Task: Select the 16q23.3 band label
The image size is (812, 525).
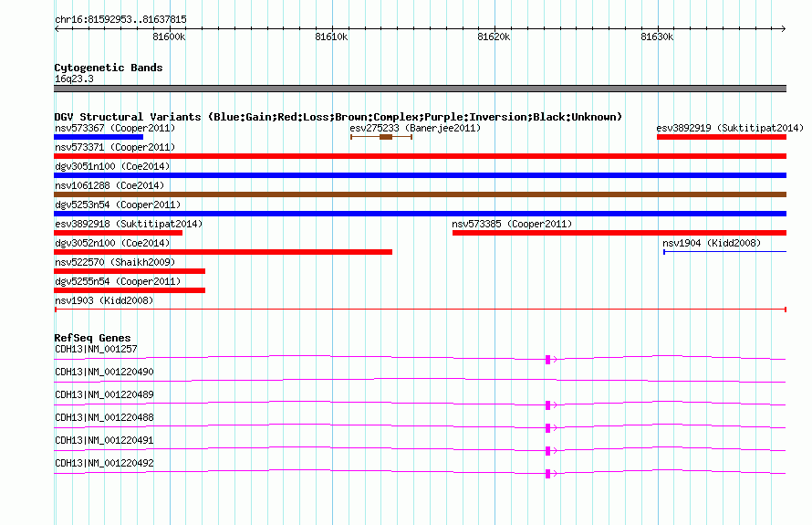Action: pos(74,79)
